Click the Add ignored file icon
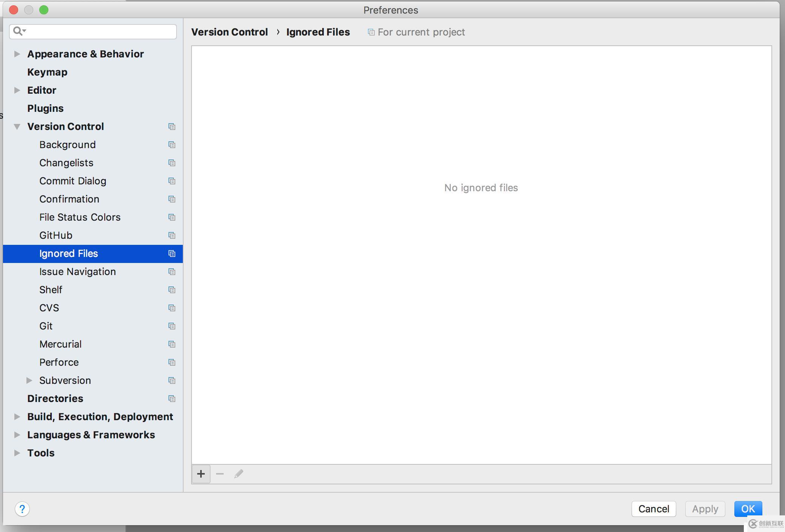The image size is (785, 532). click(201, 473)
